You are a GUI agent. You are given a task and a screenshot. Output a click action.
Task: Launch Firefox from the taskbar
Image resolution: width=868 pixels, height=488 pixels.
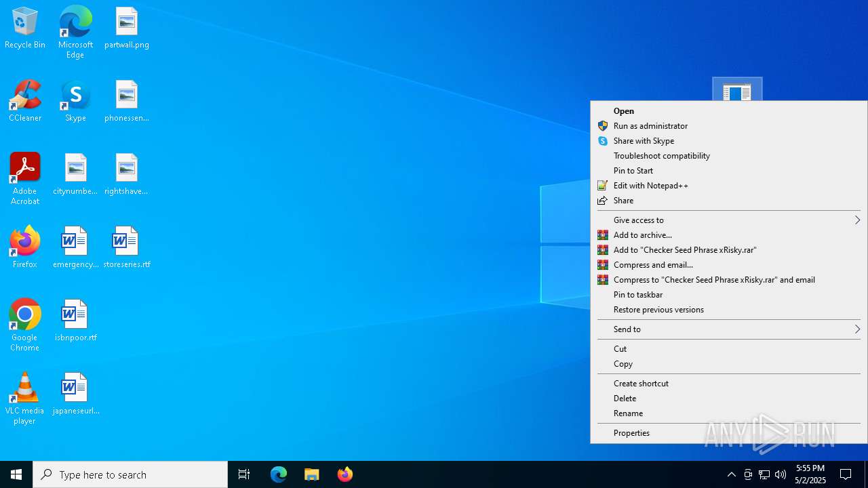click(345, 474)
